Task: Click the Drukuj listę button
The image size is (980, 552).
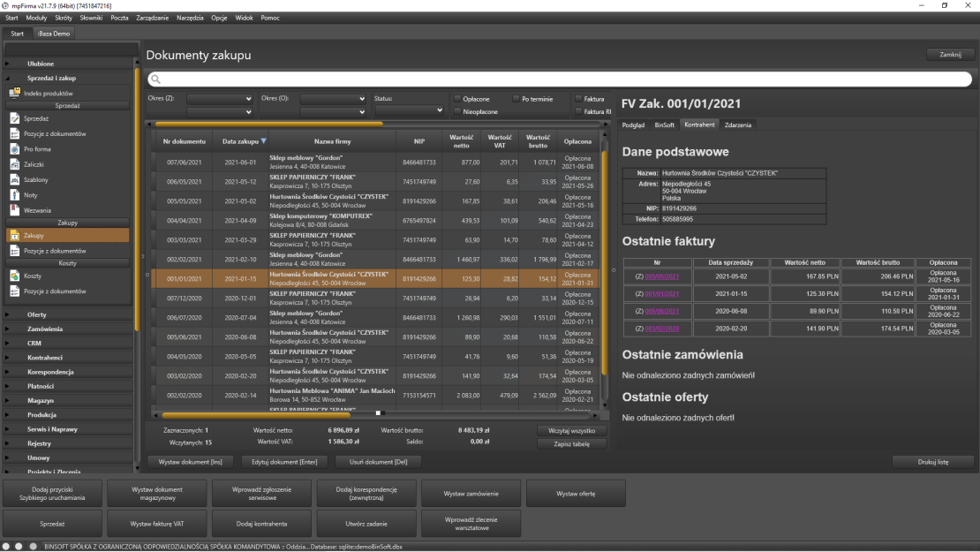Action: (933, 462)
